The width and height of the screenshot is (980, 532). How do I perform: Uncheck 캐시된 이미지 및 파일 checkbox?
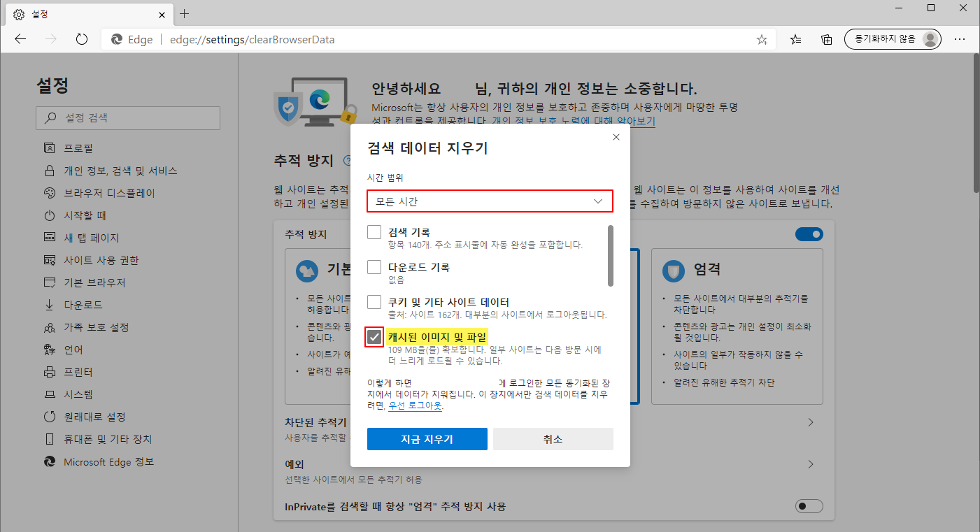click(374, 337)
